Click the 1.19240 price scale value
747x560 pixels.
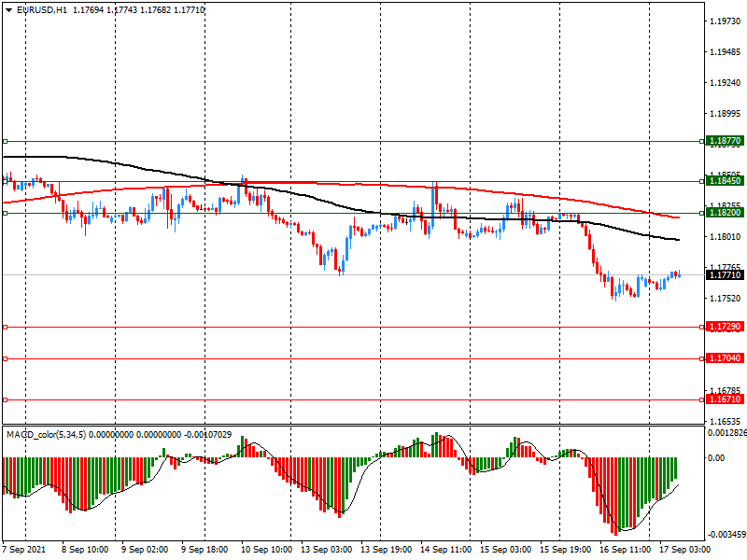click(726, 82)
